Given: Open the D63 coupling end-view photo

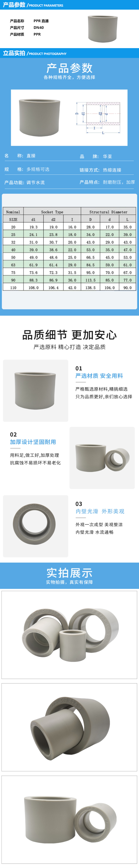Looking at the screenshot, I should tap(35, 526).
